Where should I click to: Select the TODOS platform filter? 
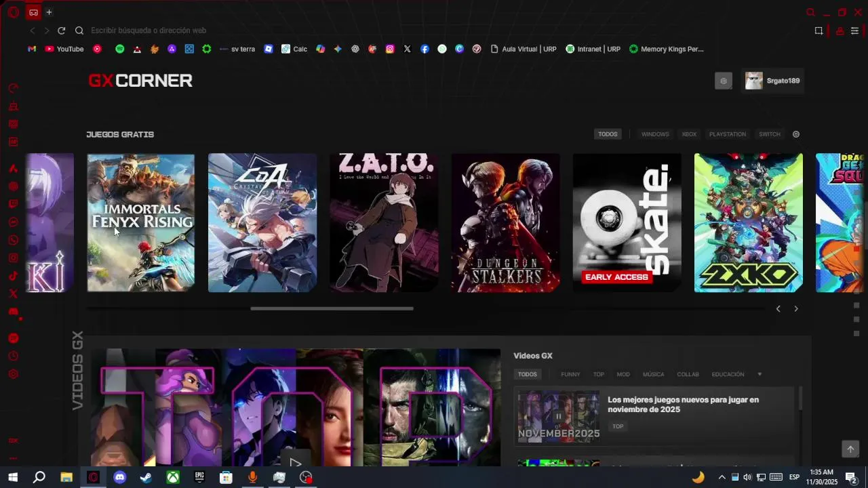(x=608, y=134)
